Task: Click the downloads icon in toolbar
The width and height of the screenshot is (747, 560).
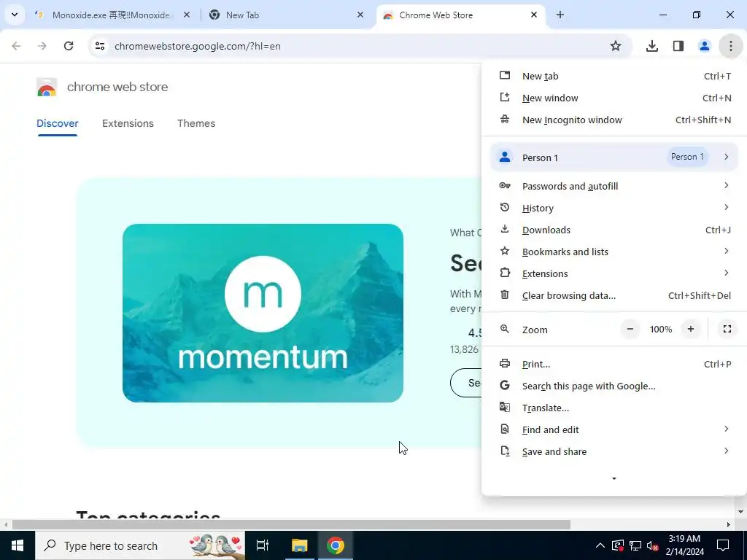Action: 651,46
